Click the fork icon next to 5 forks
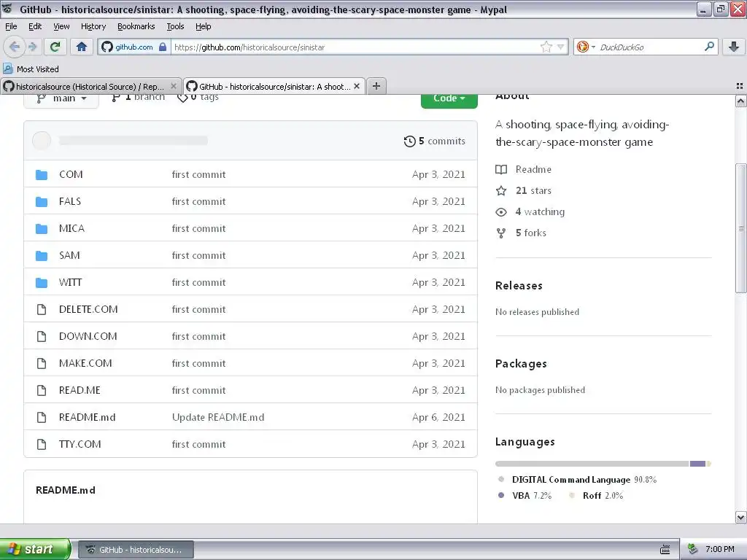Image resolution: width=747 pixels, height=560 pixels. (x=501, y=233)
